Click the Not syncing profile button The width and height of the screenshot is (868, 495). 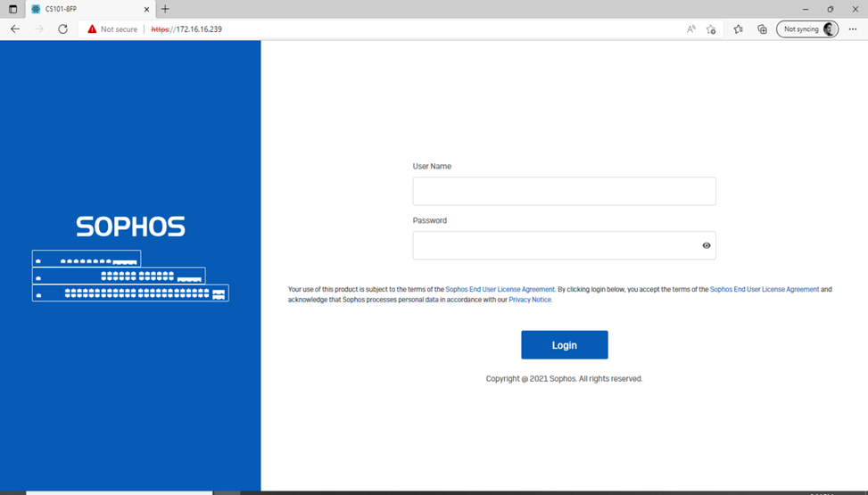(x=809, y=29)
